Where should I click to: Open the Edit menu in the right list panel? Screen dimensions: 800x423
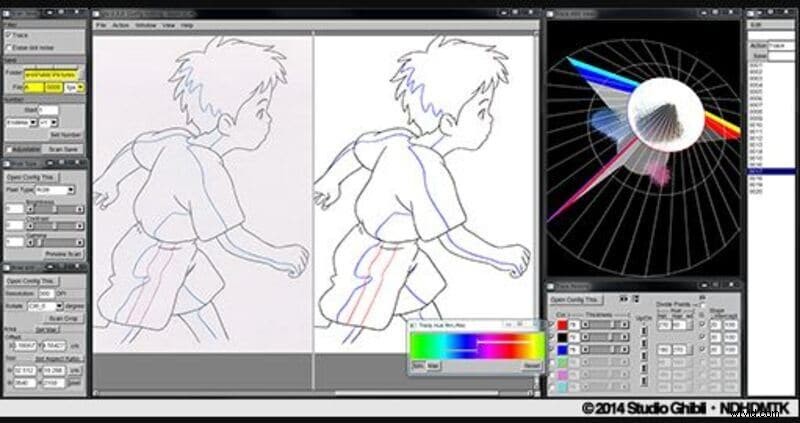(x=754, y=24)
